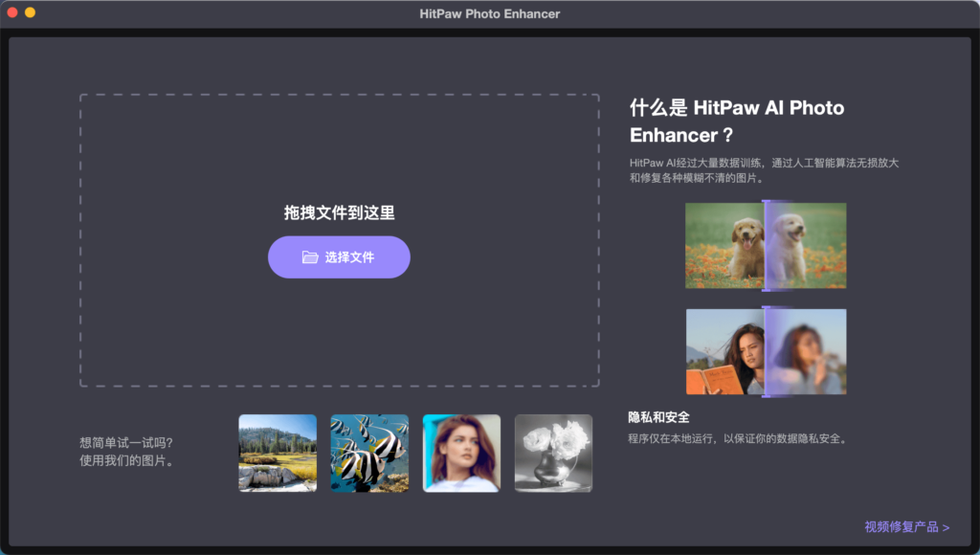Open the 视频修复产品 link
Screen dimensions: 980x555
click(907, 527)
